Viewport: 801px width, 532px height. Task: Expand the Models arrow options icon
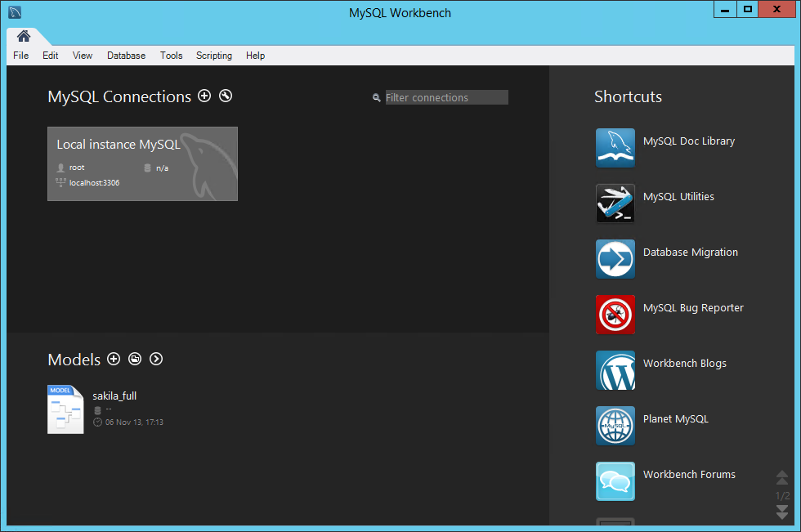(156, 360)
